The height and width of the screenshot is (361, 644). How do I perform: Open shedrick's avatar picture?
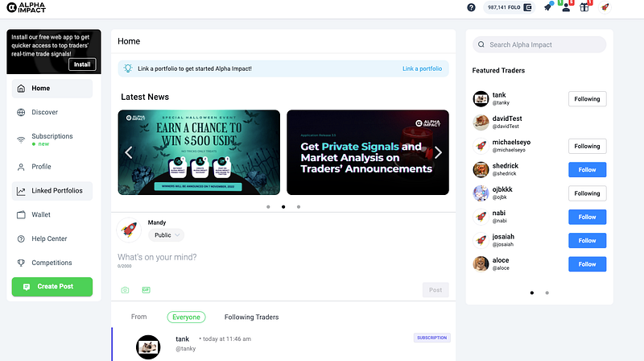tap(481, 169)
